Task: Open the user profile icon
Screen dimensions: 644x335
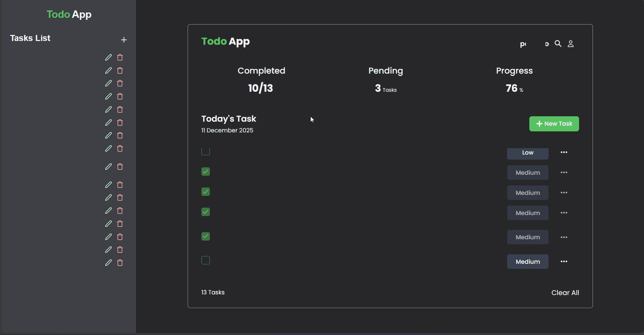Action: point(571,44)
